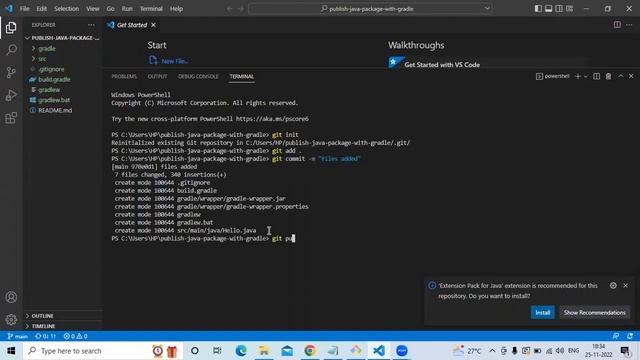
Task: Switch to the Output tab
Action: [157, 76]
